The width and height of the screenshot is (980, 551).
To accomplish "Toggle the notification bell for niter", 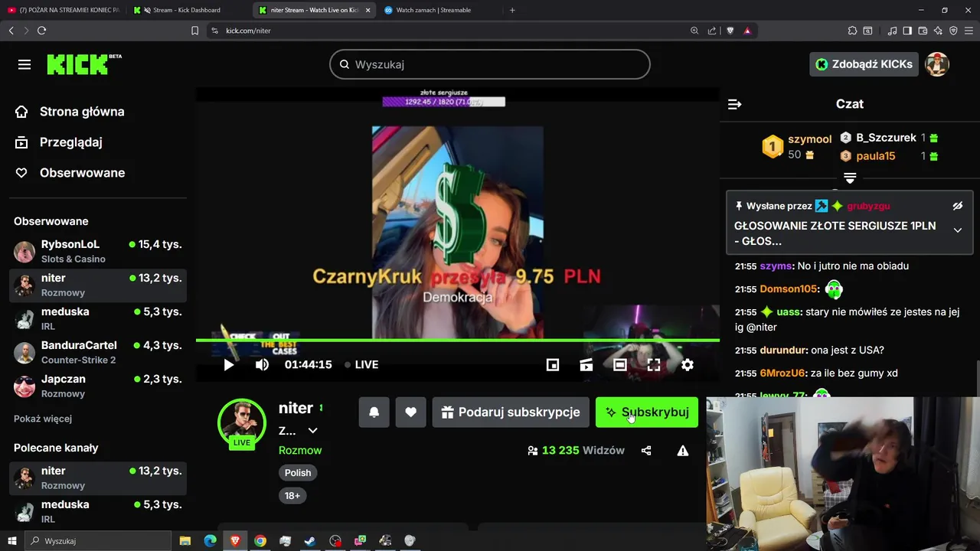I will pyautogui.click(x=374, y=412).
